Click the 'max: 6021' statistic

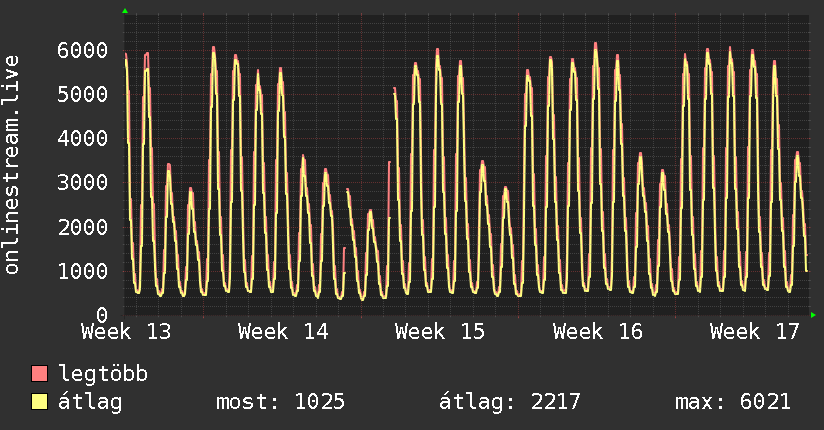point(733,402)
